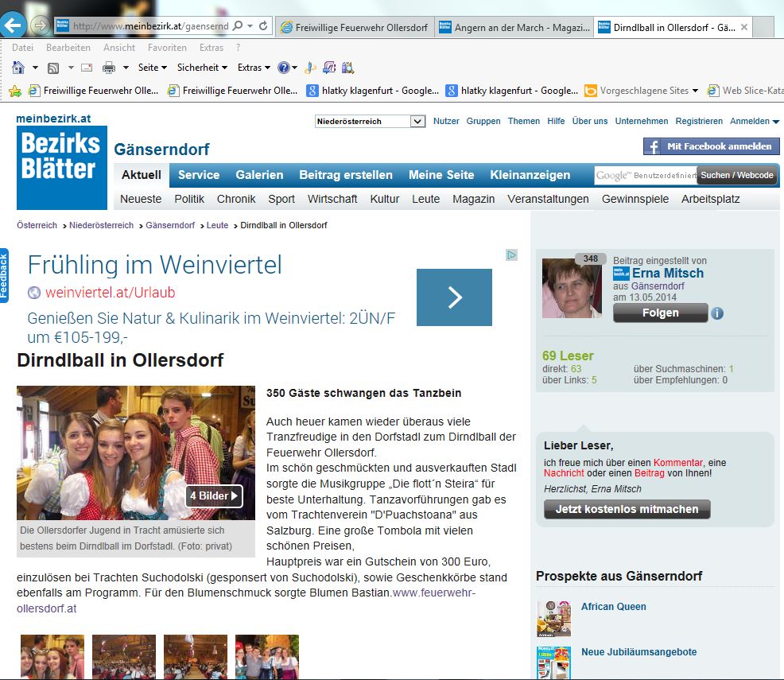Open the Favoriten menu
This screenshot has height=680, width=784.
click(167, 48)
